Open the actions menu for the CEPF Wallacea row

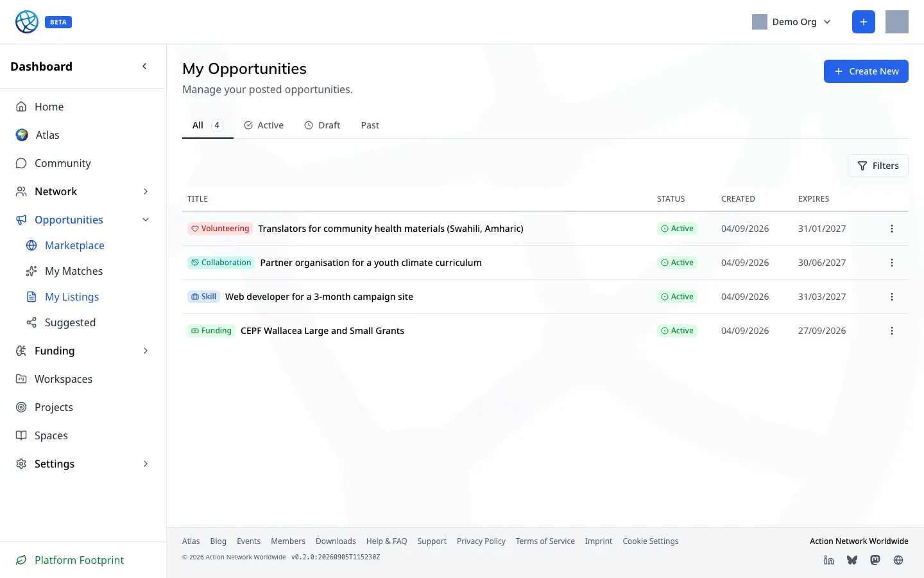click(892, 331)
